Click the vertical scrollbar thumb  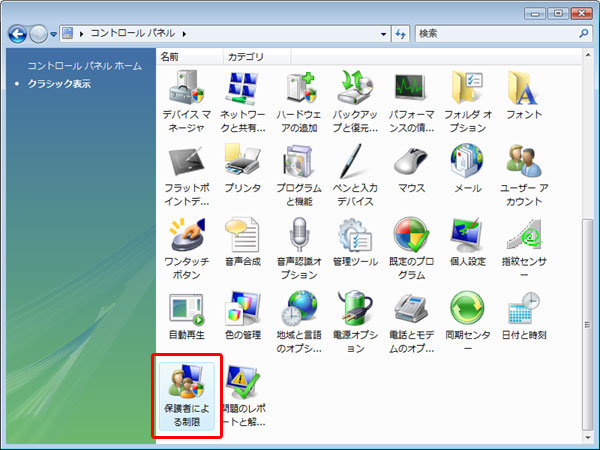click(x=587, y=324)
